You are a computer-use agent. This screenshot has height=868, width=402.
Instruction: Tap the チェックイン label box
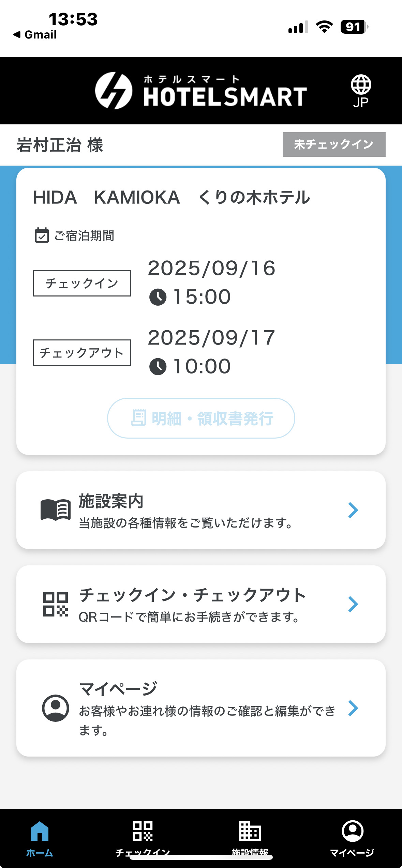(82, 283)
